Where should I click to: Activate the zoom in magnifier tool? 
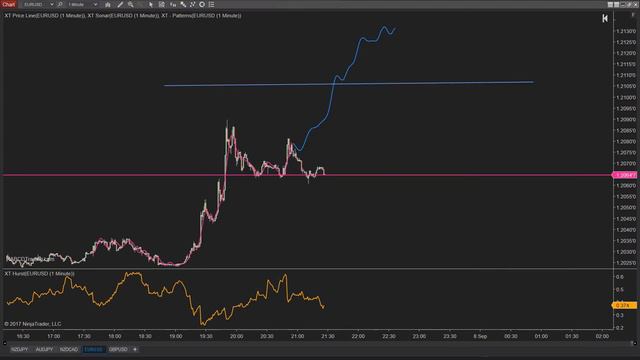click(131, 4)
